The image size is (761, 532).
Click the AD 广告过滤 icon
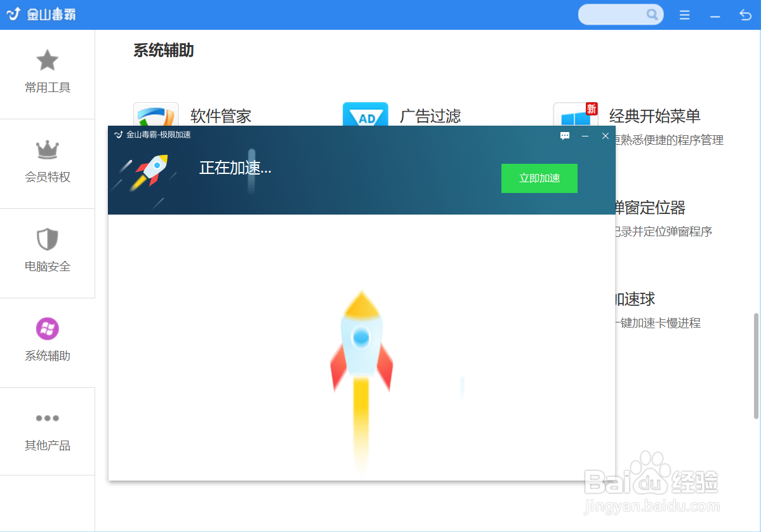366,114
